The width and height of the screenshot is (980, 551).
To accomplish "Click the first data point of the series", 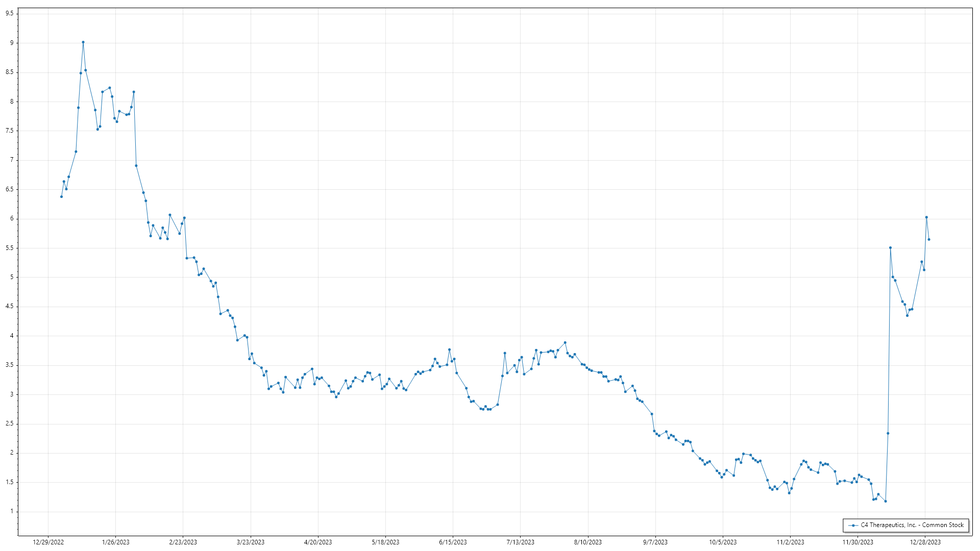I will coord(61,196).
